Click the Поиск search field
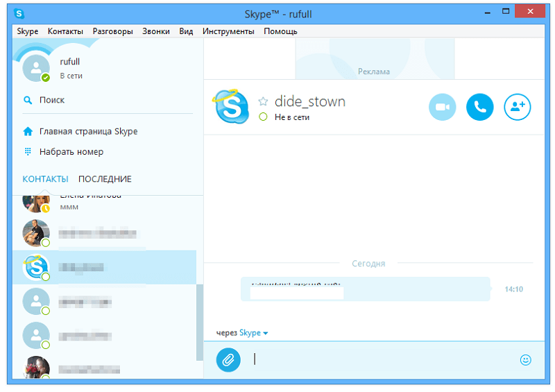The width and height of the screenshot is (555, 392). (108, 100)
